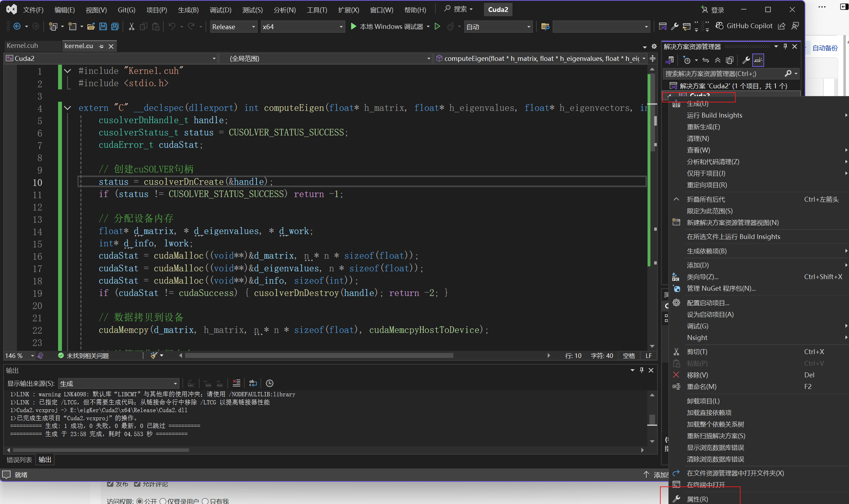Click Clear All icon in output panel

point(237,383)
